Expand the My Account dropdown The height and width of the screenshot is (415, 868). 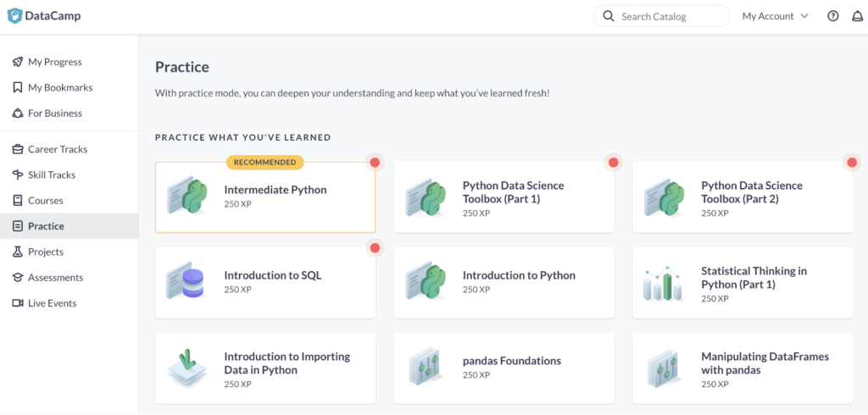point(775,16)
